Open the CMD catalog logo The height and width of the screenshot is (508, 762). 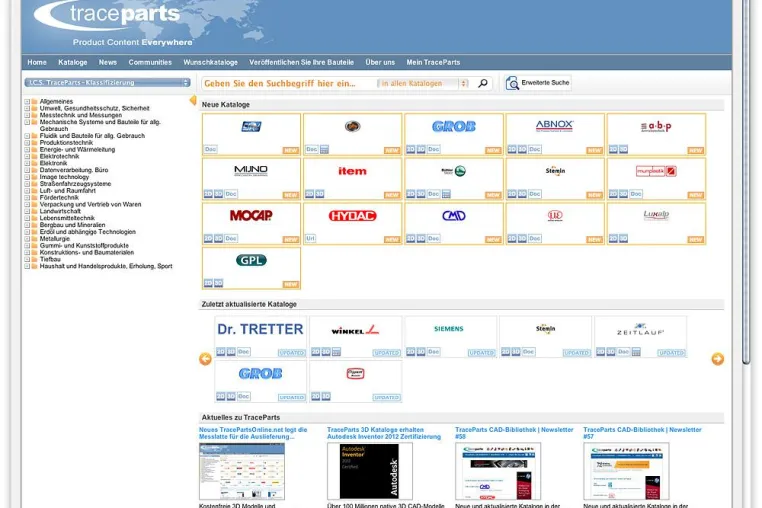tap(453, 215)
